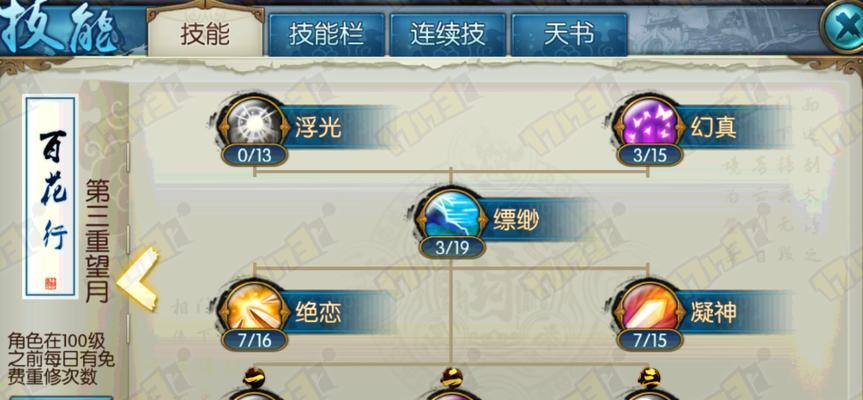The image size is (863, 400).
Task: Select the 浮光 skill orb icon
Action: (x=254, y=123)
